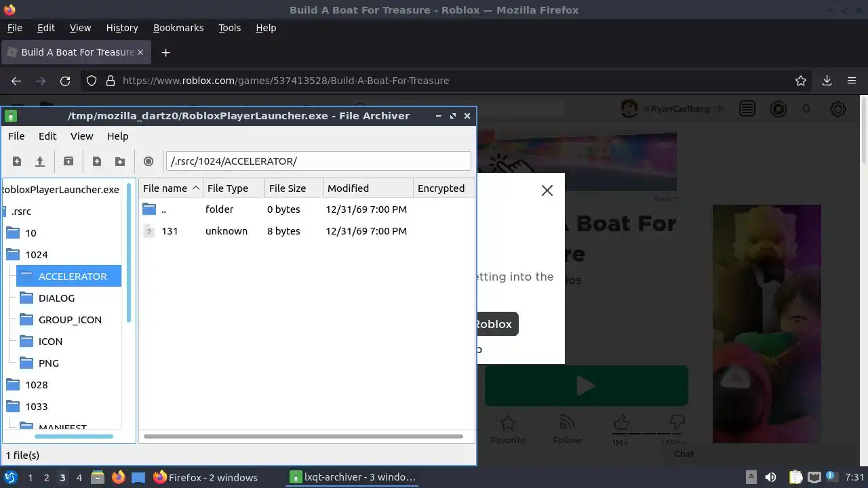Select the .rsrc root node in the tree
This screenshot has height=488, width=868.
(22, 211)
